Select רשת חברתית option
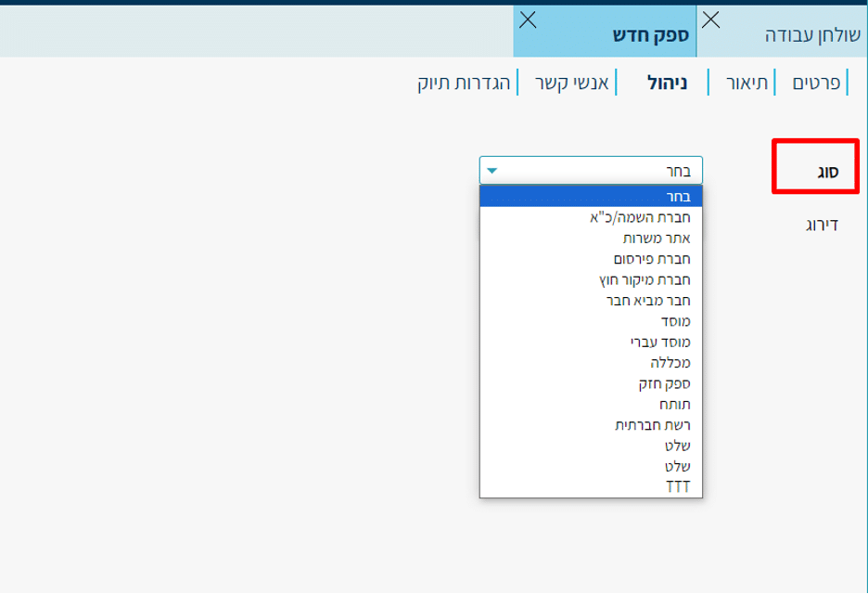 591,425
